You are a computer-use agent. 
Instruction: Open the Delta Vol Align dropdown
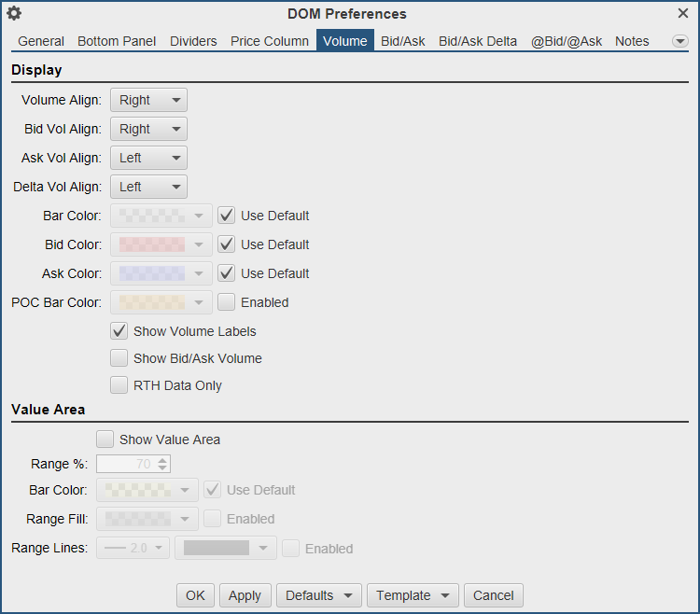click(x=148, y=188)
